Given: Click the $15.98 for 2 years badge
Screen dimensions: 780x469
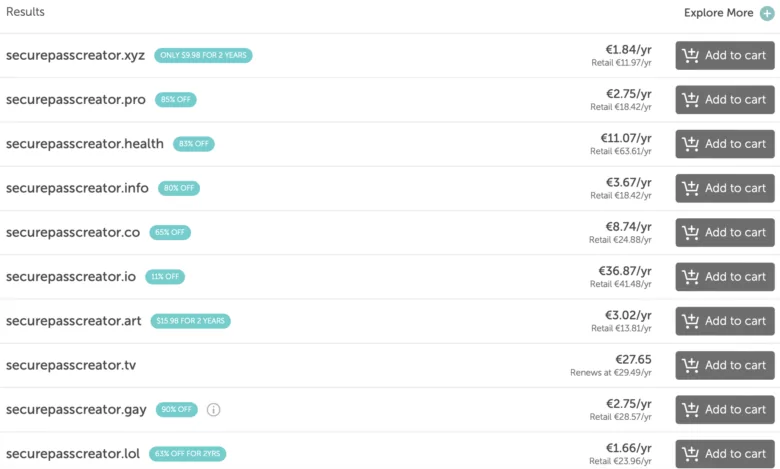Looking at the screenshot, I should click(x=190, y=321).
